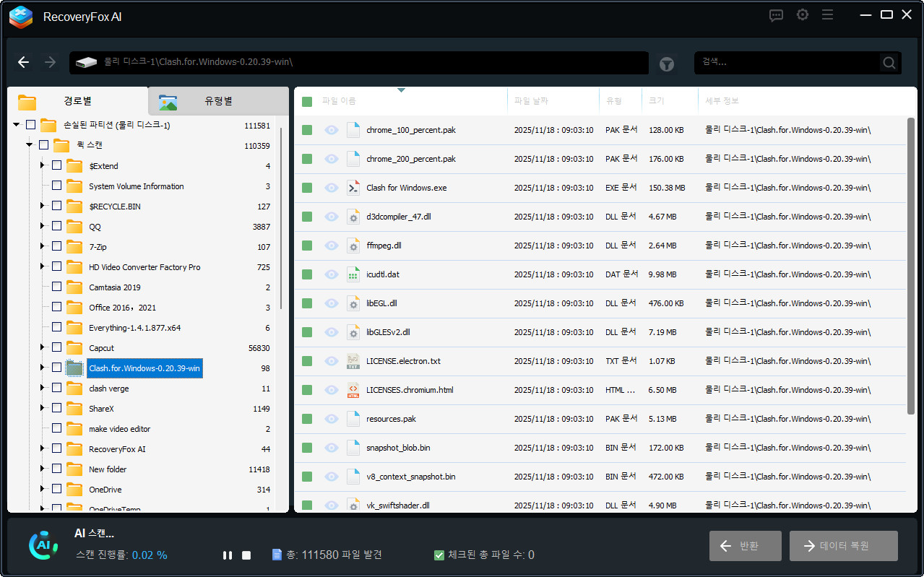Expand the RecoveryFox AI folder
924x577 pixels.
point(43,448)
